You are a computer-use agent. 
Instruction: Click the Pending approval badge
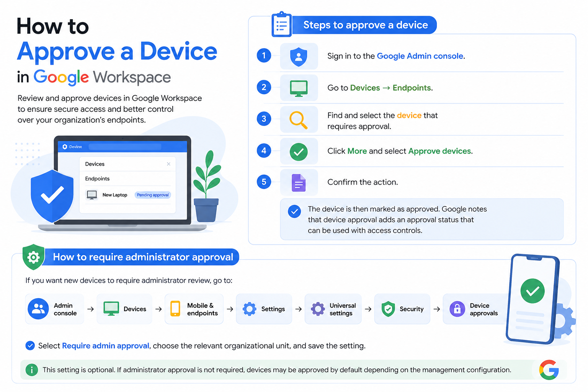coord(153,195)
